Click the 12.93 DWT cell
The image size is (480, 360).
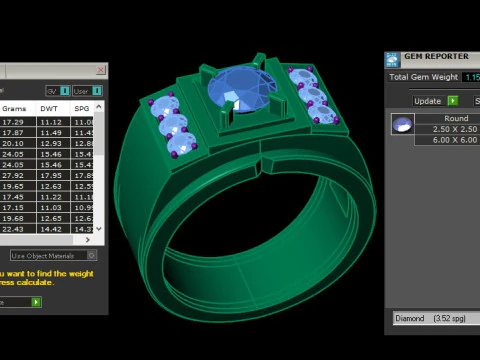pyautogui.click(x=53, y=143)
